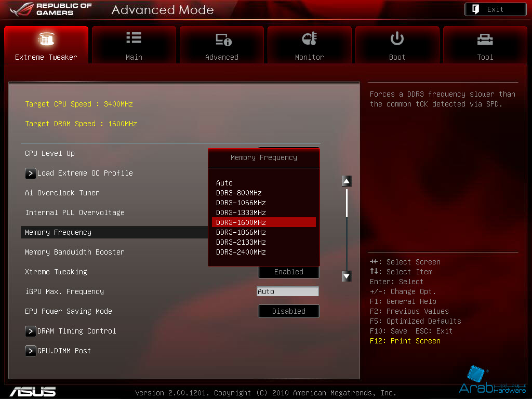The height and width of the screenshot is (399, 532).
Task: Click the F12: Print Screen hint
Action: (x=405, y=341)
